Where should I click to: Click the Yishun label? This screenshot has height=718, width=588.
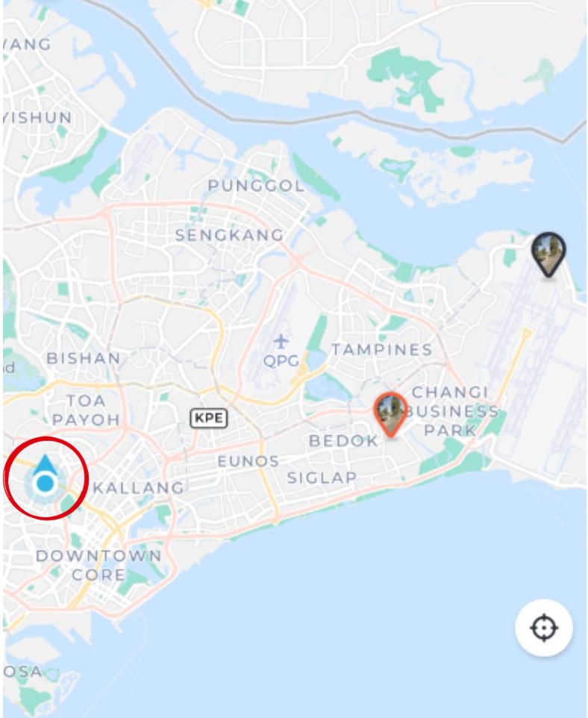(x=37, y=118)
